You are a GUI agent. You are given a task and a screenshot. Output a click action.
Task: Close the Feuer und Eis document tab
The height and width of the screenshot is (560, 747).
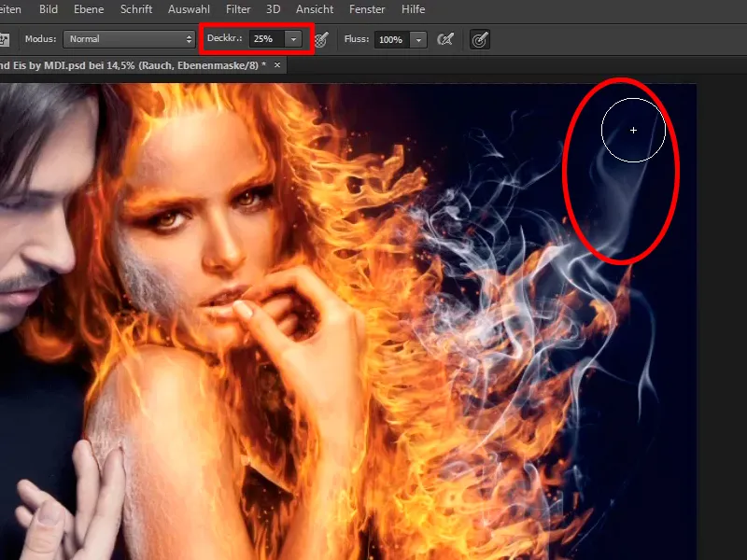(x=277, y=64)
